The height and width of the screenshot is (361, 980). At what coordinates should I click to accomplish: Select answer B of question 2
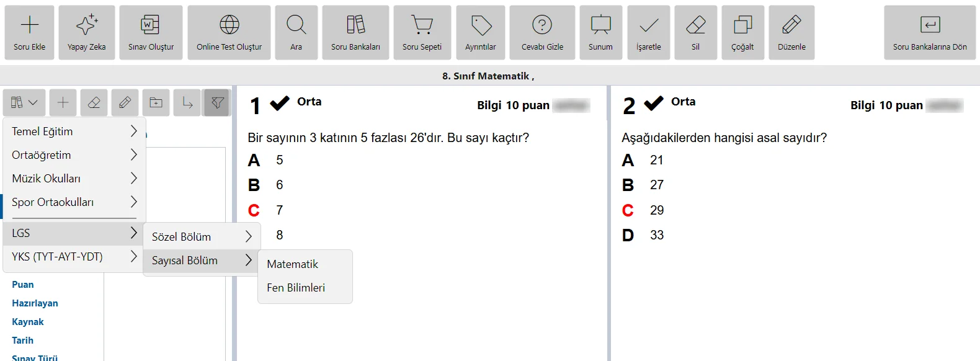coord(628,185)
